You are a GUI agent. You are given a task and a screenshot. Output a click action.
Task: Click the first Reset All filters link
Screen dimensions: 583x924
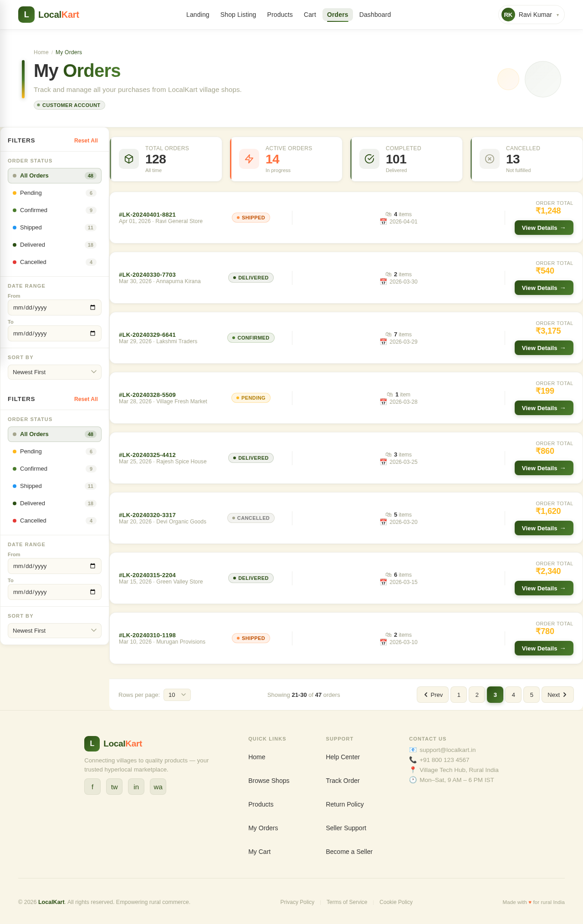(86, 141)
